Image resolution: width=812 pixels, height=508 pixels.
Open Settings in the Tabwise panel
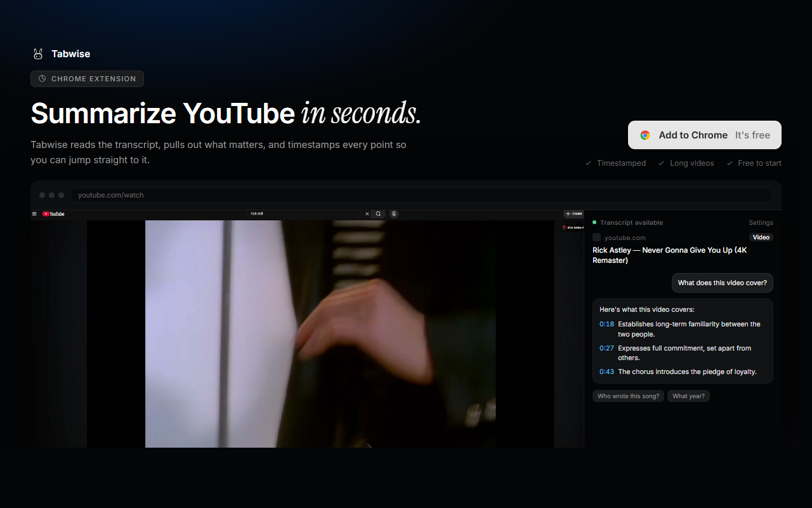pos(761,223)
